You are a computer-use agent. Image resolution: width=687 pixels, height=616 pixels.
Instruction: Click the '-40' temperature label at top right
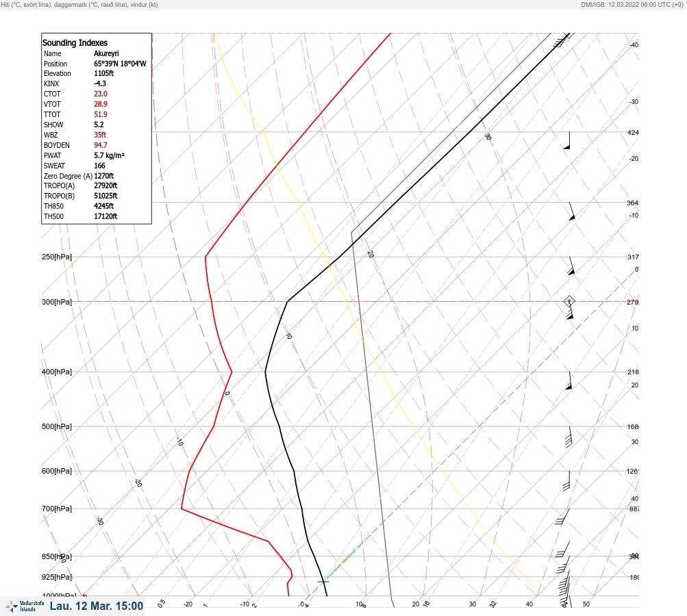coord(634,44)
